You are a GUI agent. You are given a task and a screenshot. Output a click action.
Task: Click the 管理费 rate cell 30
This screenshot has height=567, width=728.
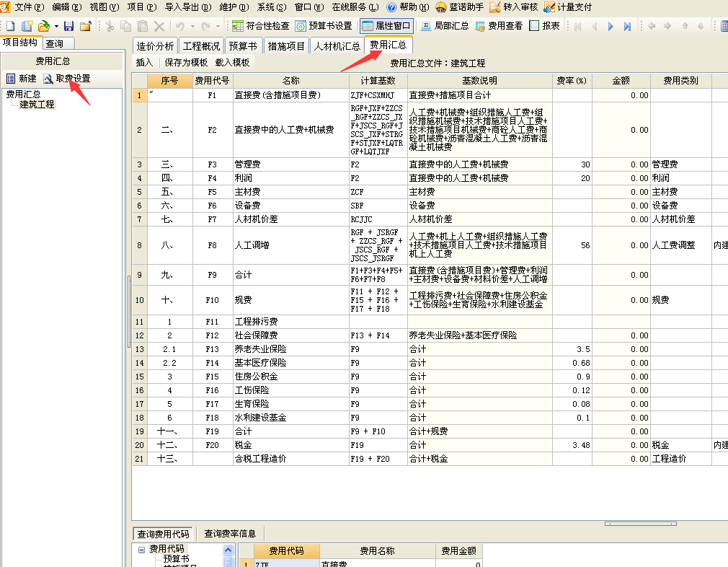click(572, 164)
